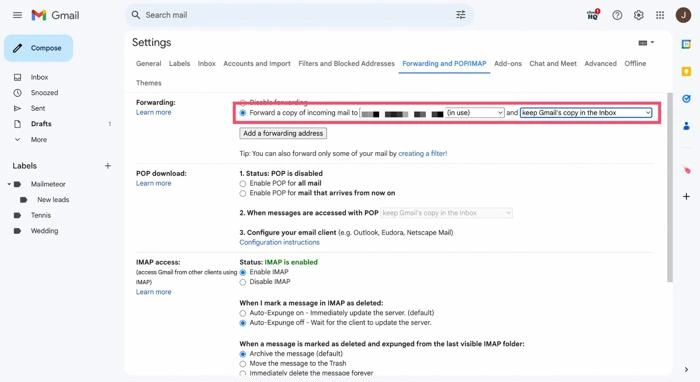Open the main menu hamburger icon
The width and height of the screenshot is (700, 382).
click(x=17, y=15)
